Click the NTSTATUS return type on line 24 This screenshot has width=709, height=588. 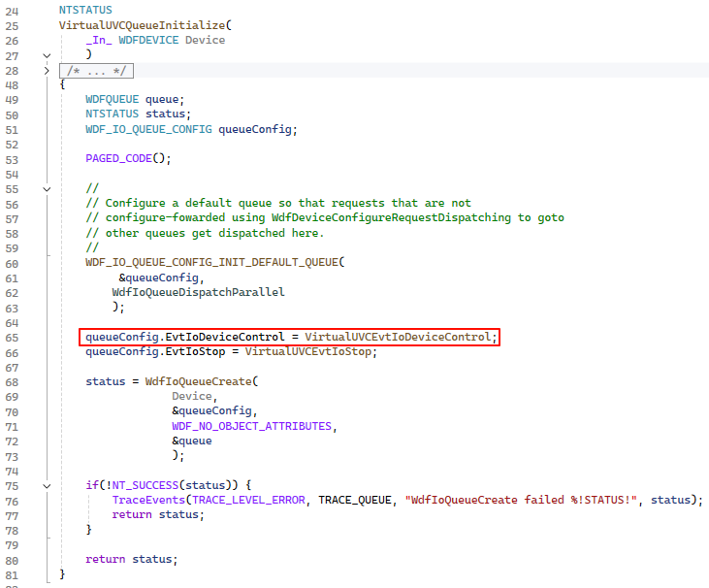click(x=85, y=10)
